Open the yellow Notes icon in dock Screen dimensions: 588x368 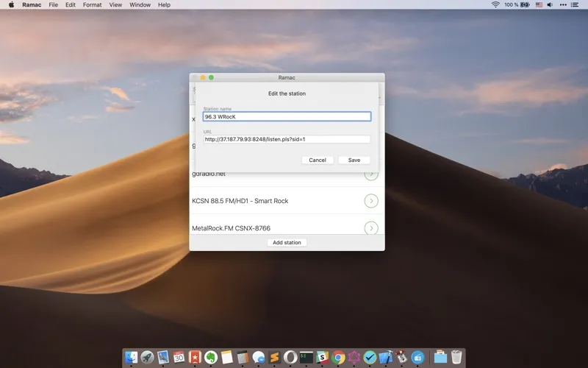click(x=226, y=357)
